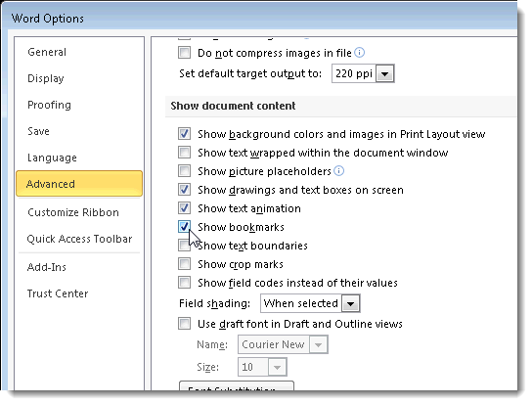This screenshot has width=532, height=405.
Task: Enable Show field codes instead of values
Action: [x=184, y=283]
